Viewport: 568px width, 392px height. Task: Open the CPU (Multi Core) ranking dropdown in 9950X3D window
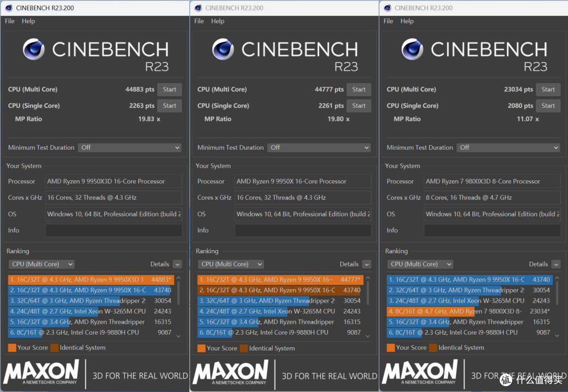[x=42, y=264]
